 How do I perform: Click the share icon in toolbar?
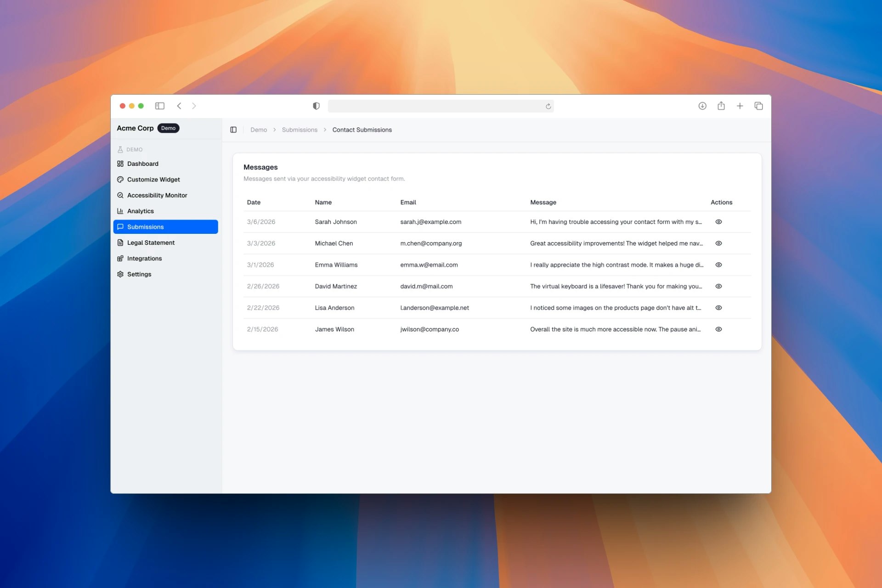click(x=721, y=106)
